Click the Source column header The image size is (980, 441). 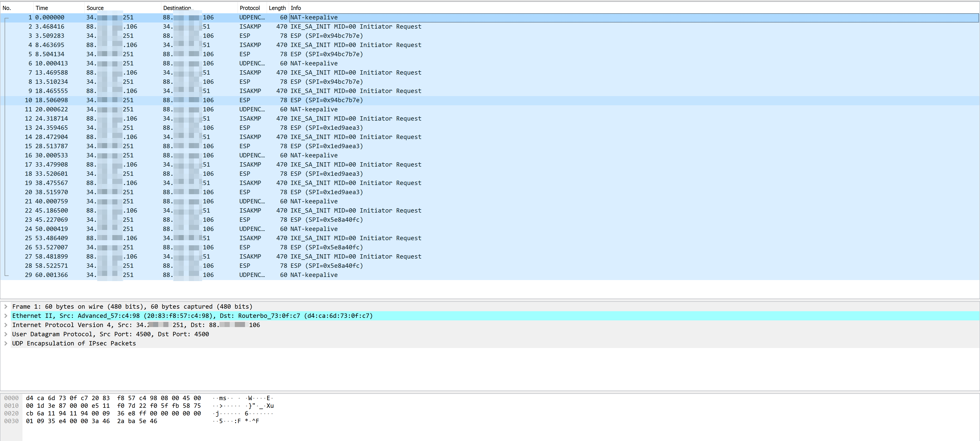95,8
